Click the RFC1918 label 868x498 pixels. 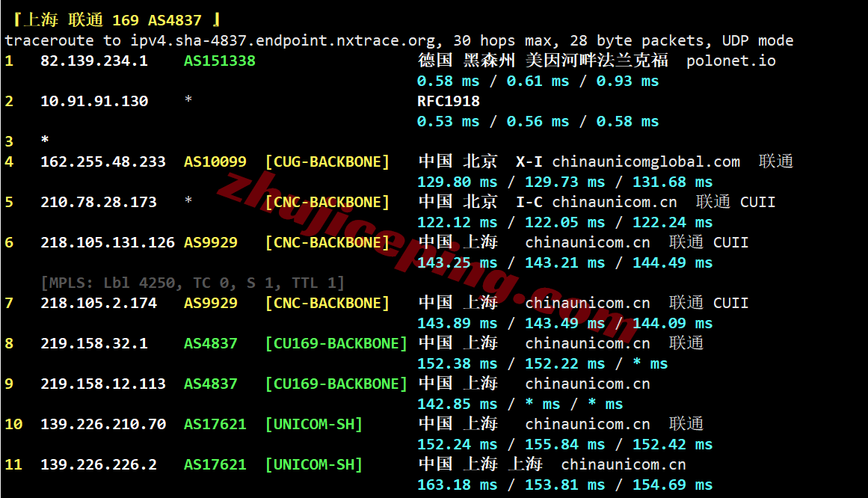click(x=449, y=101)
